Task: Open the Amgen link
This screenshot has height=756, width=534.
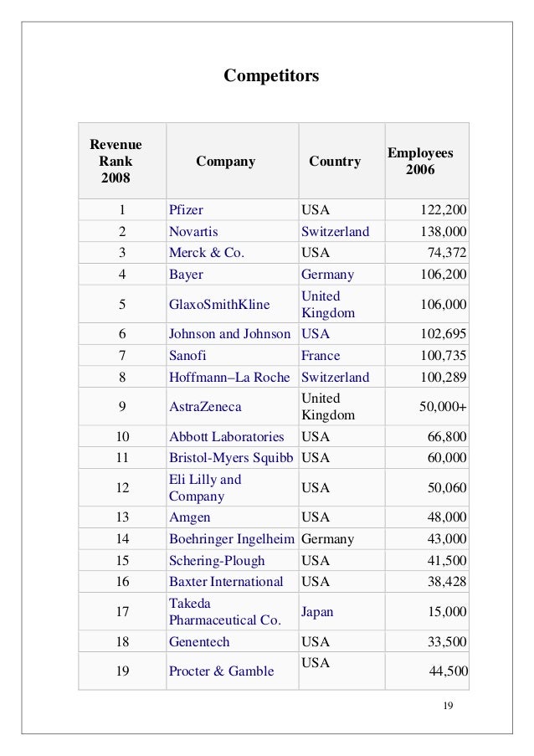Action: pos(189,517)
